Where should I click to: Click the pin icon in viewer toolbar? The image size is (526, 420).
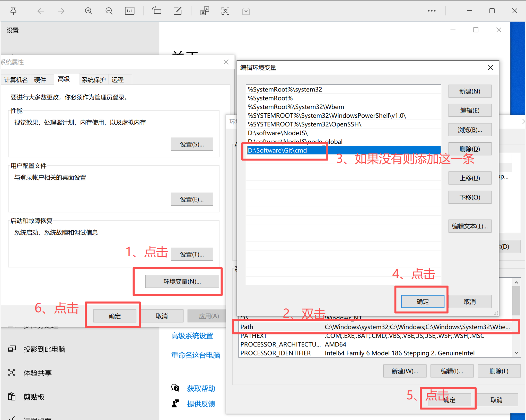13,11
